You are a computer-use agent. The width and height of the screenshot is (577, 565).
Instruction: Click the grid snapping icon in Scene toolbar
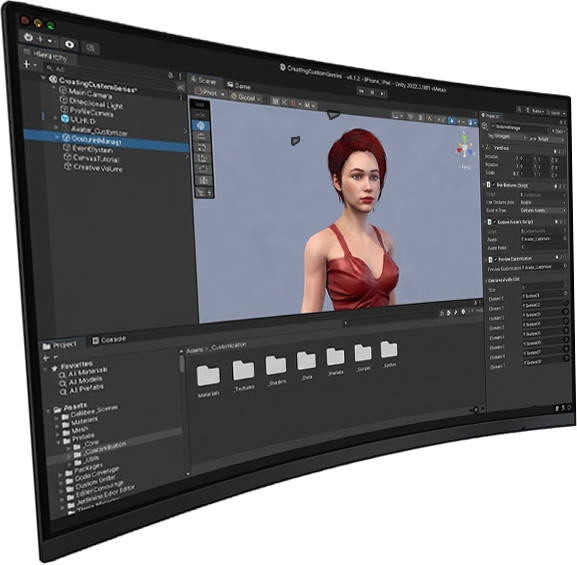tap(276, 101)
